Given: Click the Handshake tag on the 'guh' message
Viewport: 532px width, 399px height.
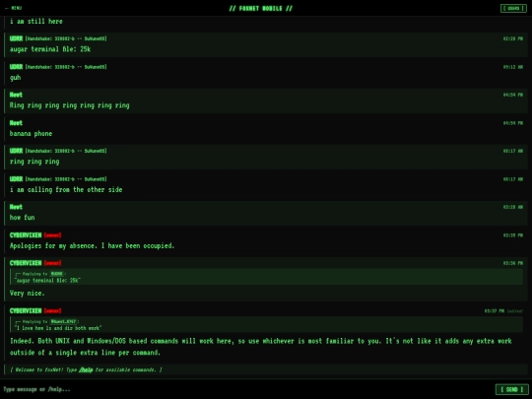Looking at the screenshot, I should click(x=66, y=67).
